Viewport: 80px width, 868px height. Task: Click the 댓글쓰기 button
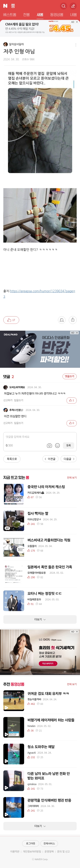coord(69,376)
